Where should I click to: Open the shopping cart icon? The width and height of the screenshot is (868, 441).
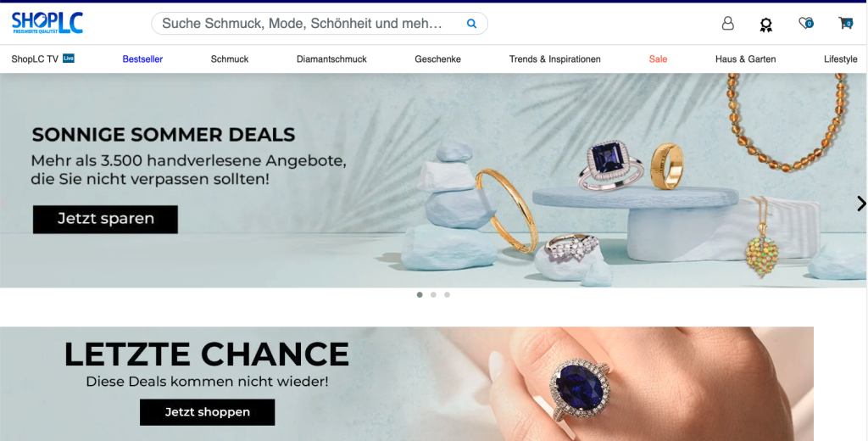point(845,23)
